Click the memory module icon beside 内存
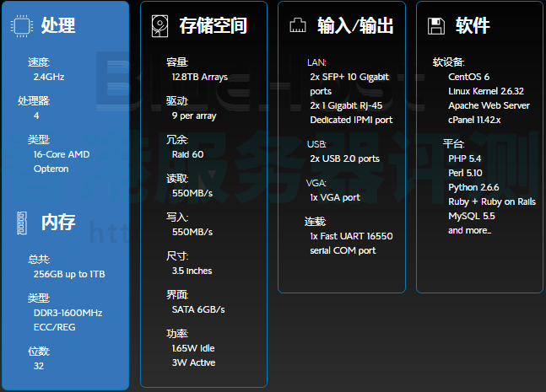Image resolution: width=546 pixels, height=392 pixels. click(x=20, y=223)
